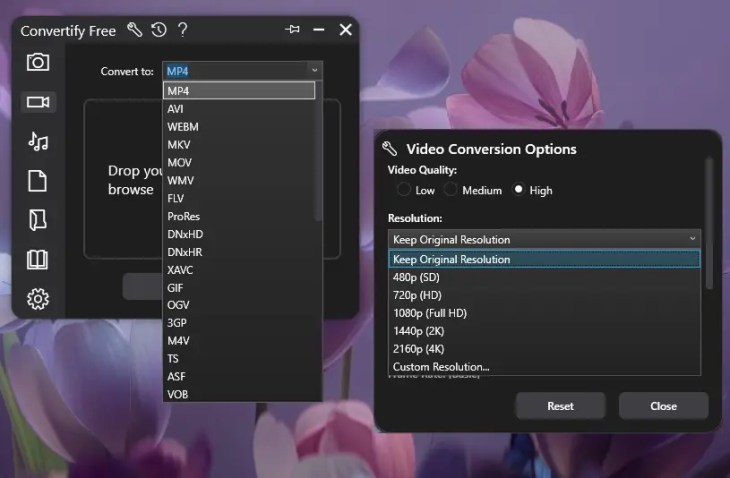730x478 pixels.
Task: Select M4V in the format dropdown
Action: 239,341
